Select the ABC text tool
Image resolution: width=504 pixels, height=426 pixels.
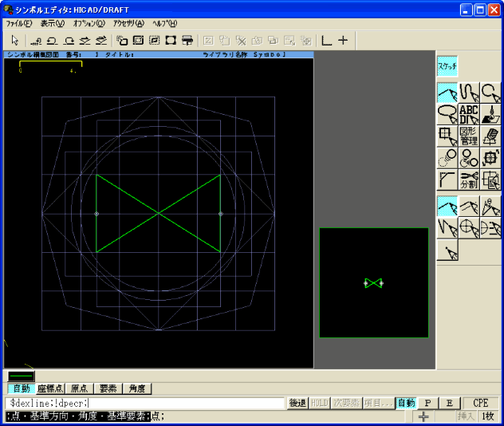[x=469, y=115]
